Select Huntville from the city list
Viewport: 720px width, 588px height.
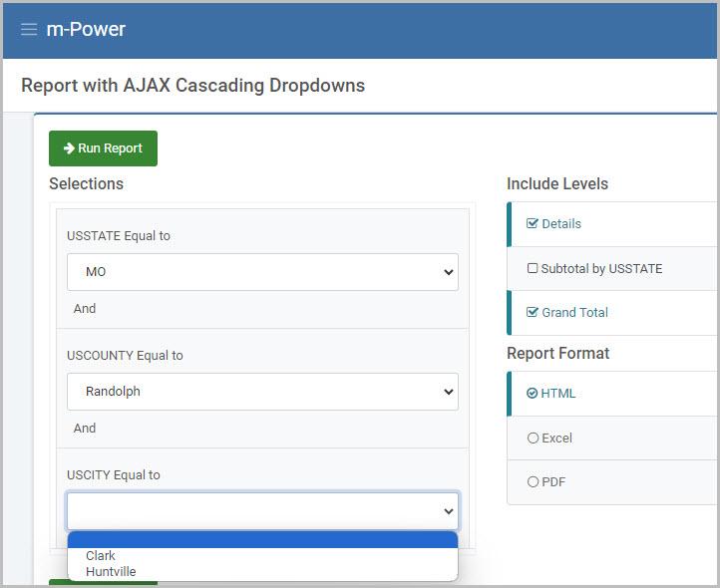coord(262,572)
